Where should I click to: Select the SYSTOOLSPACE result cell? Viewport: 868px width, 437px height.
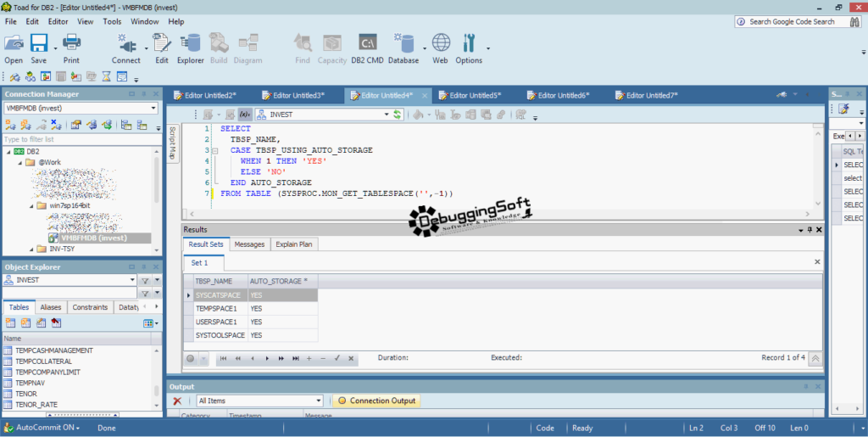pyautogui.click(x=220, y=335)
